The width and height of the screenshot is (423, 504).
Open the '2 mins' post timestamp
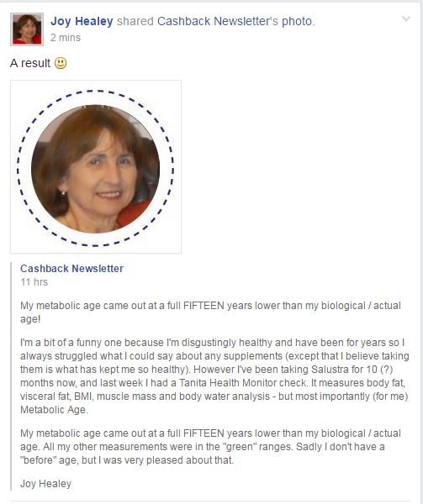[66, 38]
